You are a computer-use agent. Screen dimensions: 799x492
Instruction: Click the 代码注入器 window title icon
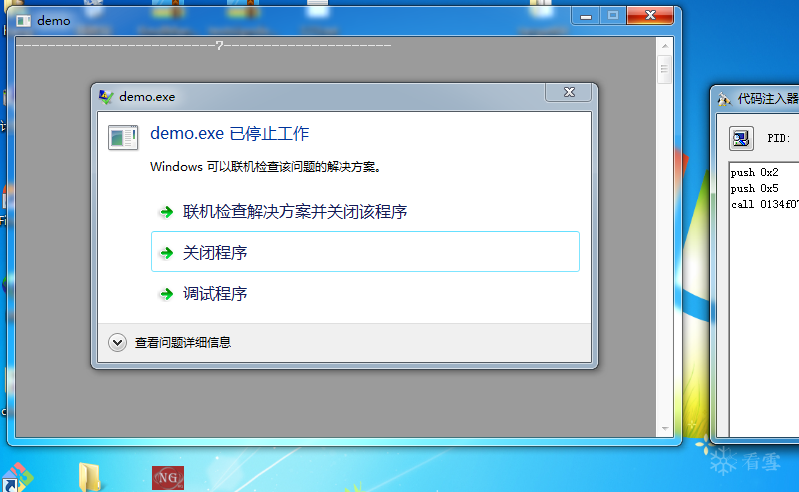point(724,99)
